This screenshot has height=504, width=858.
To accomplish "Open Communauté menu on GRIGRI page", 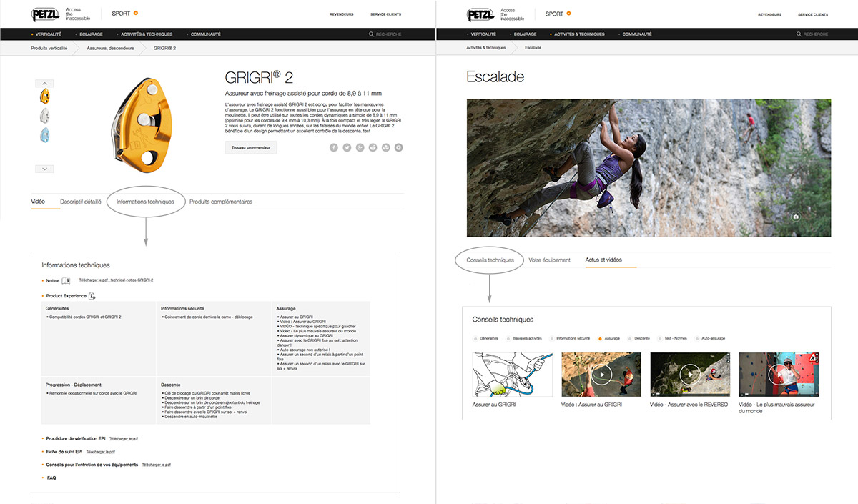I will tap(205, 34).
